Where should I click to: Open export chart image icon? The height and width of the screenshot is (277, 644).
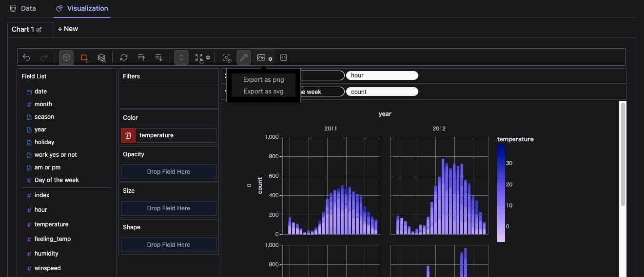click(261, 57)
